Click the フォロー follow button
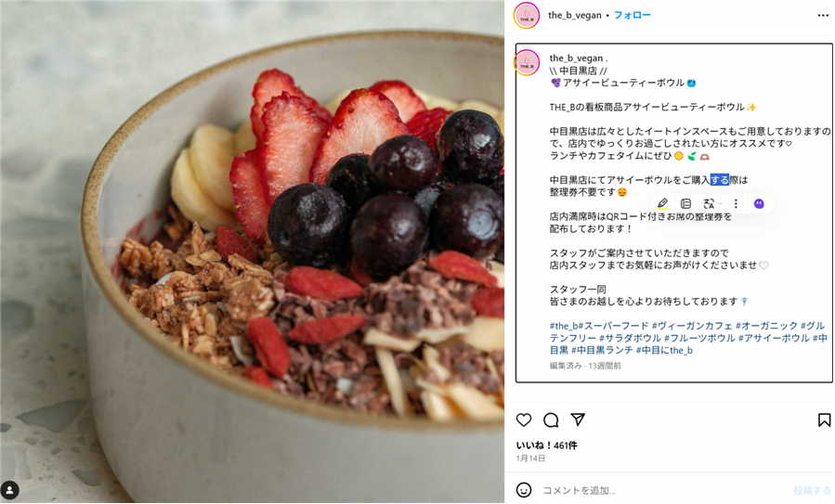Screen dimensions: 835x504 [633, 15]
